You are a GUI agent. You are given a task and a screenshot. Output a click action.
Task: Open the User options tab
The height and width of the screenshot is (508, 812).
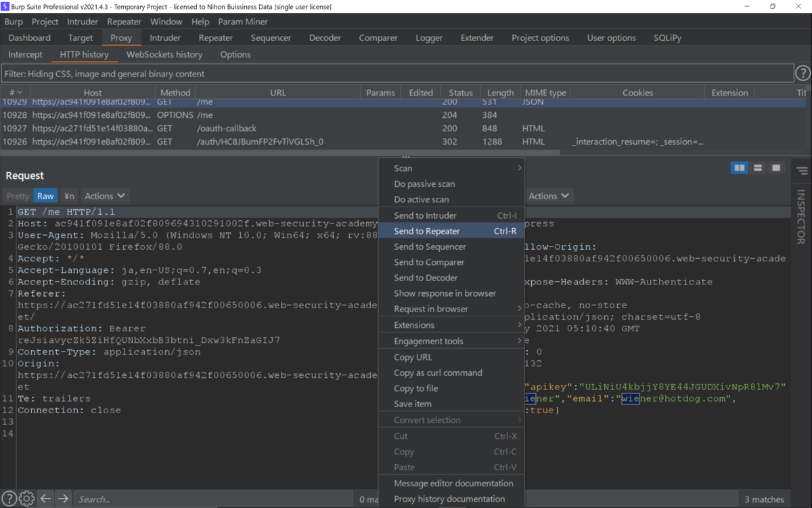[x=612, y=38]
